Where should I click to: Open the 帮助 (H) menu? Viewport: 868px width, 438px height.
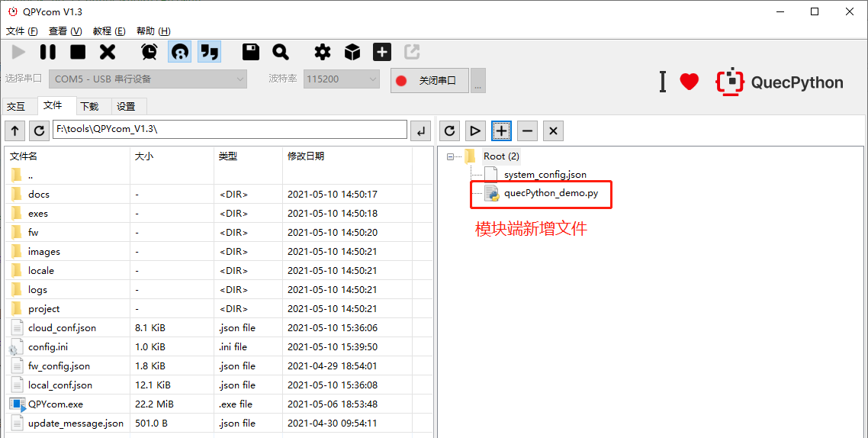[153, 31]
